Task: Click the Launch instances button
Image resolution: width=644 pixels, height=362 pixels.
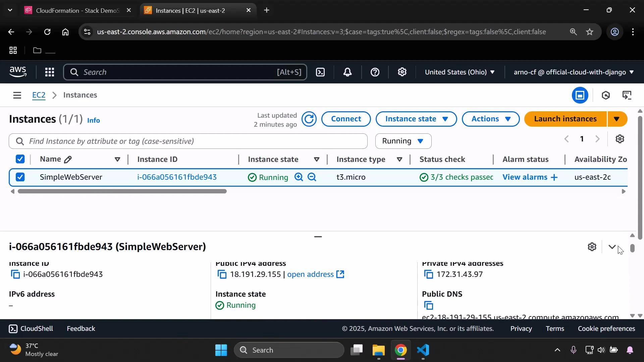Action: point(566,119)
